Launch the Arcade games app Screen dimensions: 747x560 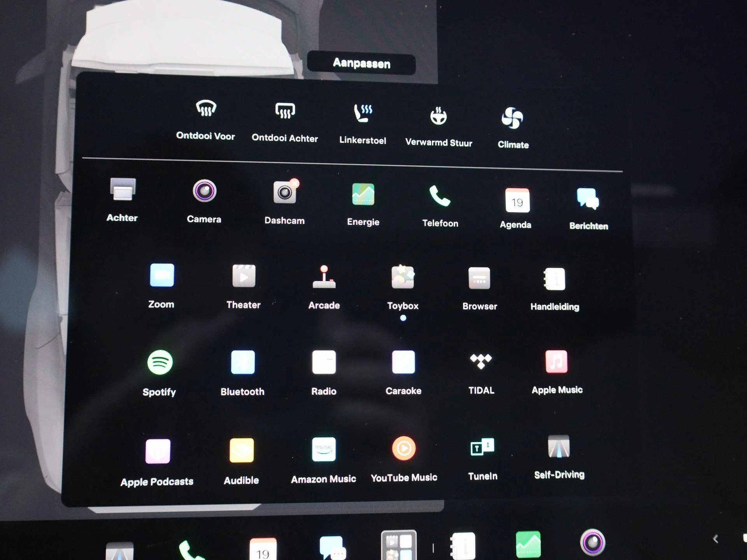324,287
